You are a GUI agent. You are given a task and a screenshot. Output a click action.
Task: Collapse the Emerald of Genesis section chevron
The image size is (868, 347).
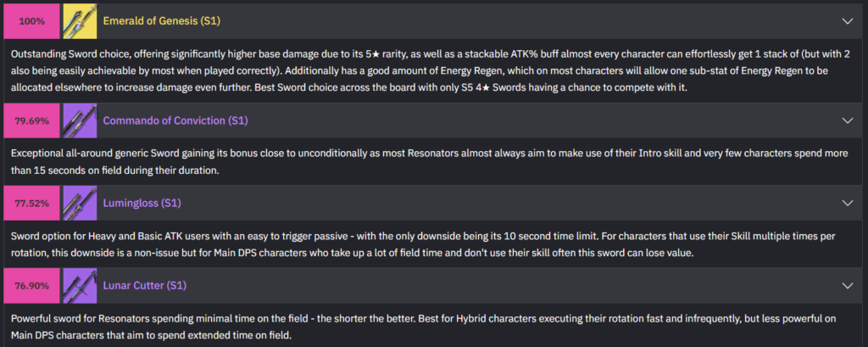pos(847,20)
